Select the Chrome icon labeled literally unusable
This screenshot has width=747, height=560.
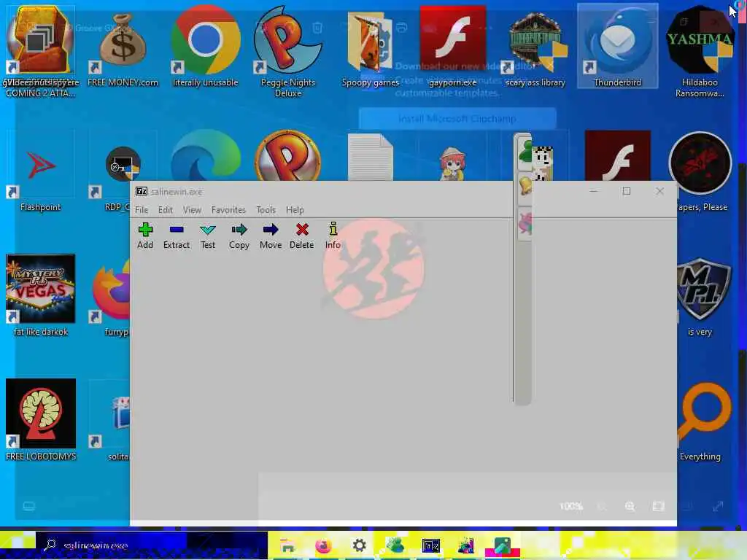pyautogui.click(x=205, y=47)
